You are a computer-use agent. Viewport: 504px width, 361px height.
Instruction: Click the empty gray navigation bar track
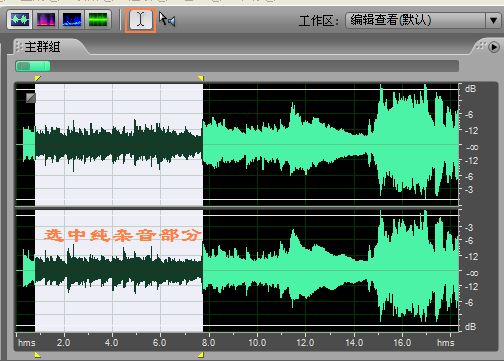pos(254,66)
